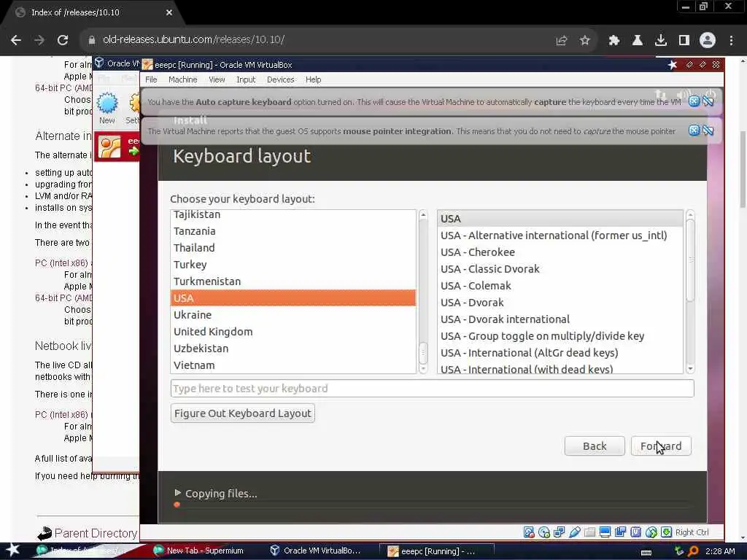Select USA - Colemak layout variant
Image resolution: width=747 pixels, height=560 pixels.
click(560, 286)
